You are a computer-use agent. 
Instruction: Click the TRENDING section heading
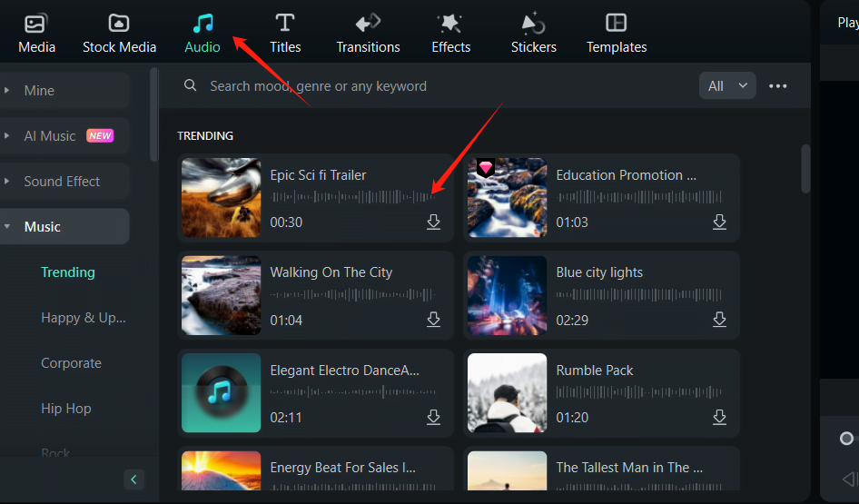coord(205,136)
